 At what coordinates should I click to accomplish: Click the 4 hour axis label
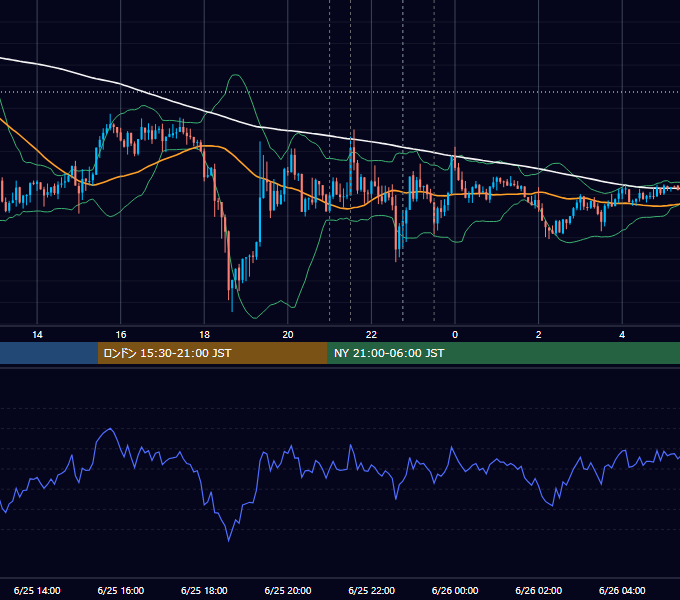coord(622,335)
